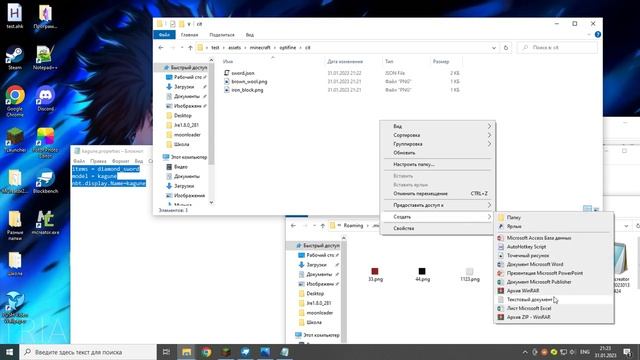Viewport: 640px width, 360px height.
Task: Open Minecraft block taskbar icon
Action: click(x=226, y=352)
